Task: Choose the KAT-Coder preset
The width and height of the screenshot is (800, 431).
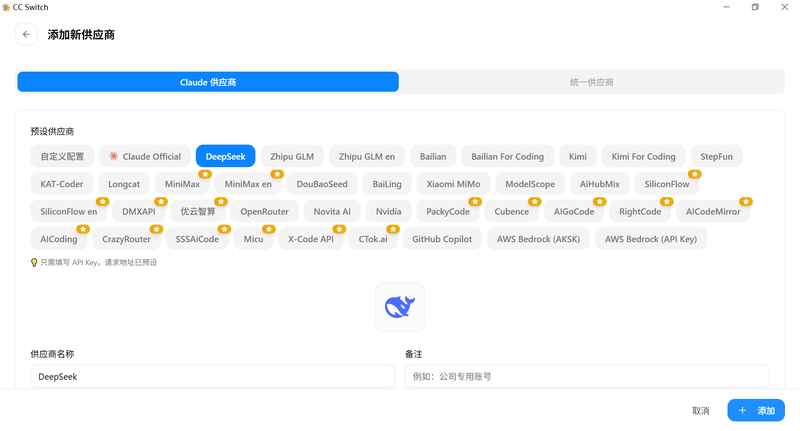Action: click(62, 184)
